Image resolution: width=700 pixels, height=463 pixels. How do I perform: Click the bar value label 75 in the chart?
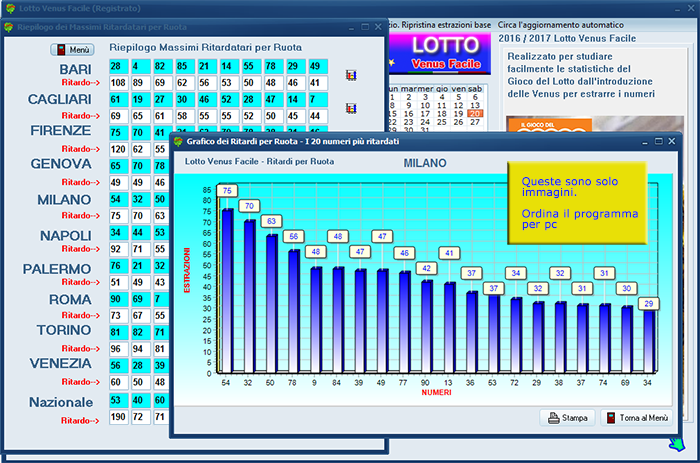pyautogui.click(x=227, y=191)
